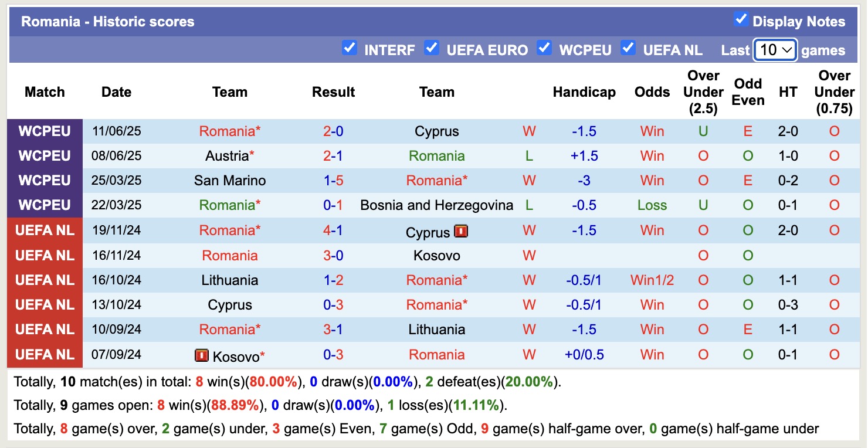Open the 2-0 result against Cyprus

(333, 131)
